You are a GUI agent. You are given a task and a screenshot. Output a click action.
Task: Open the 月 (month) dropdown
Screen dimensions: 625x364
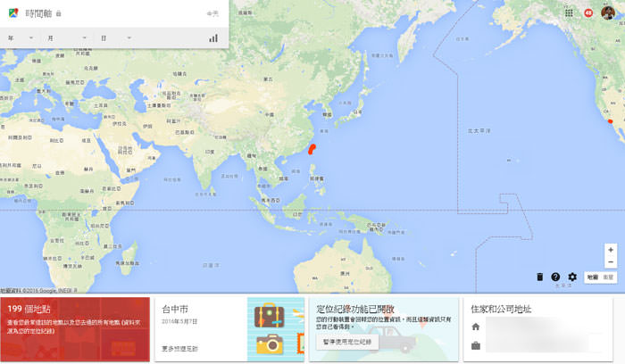point(67,38)
